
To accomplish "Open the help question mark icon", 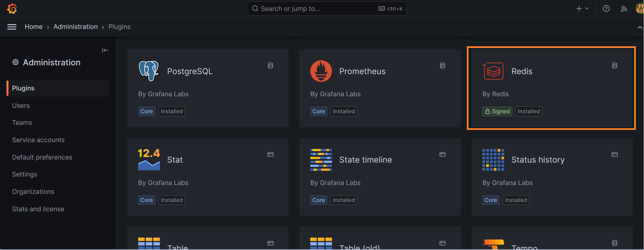I will pyautogui.click(x=606, y=9).
